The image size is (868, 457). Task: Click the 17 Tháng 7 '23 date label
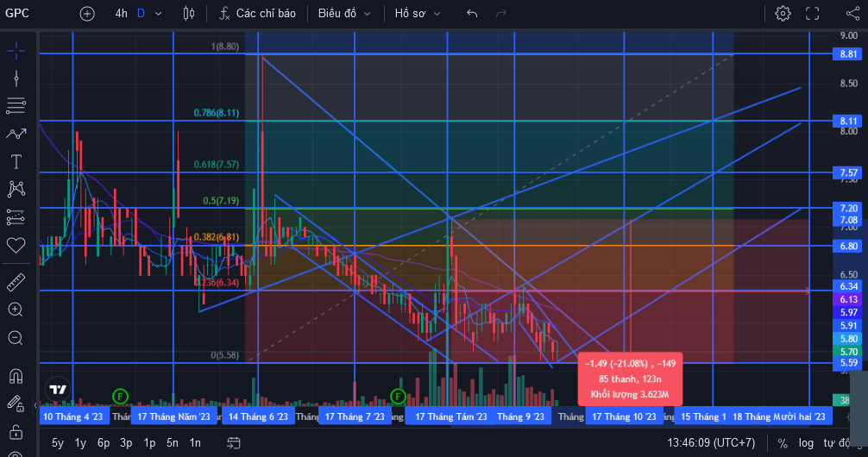[x=355, y=416]
